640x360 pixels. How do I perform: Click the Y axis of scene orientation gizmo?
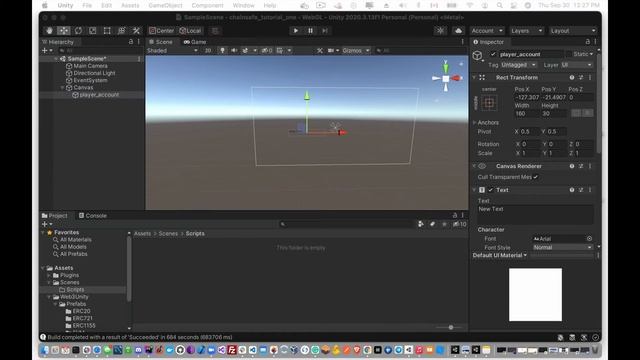pos(446,66)
